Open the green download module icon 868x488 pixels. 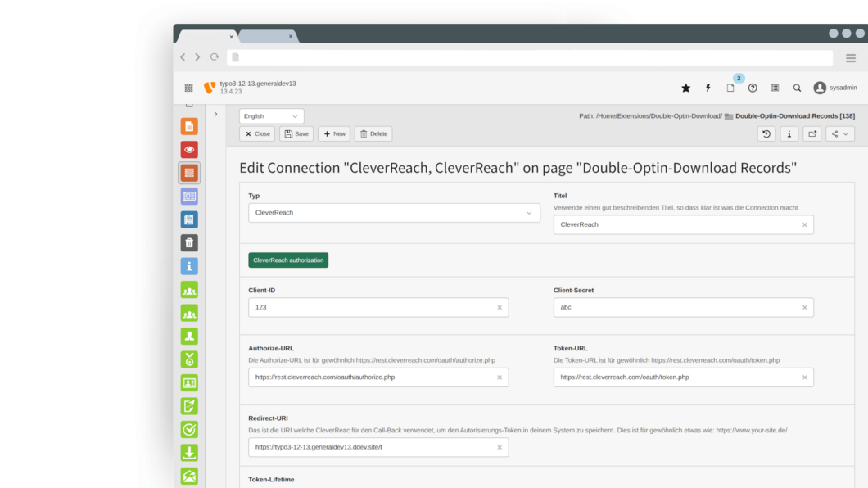click(189, 452)
